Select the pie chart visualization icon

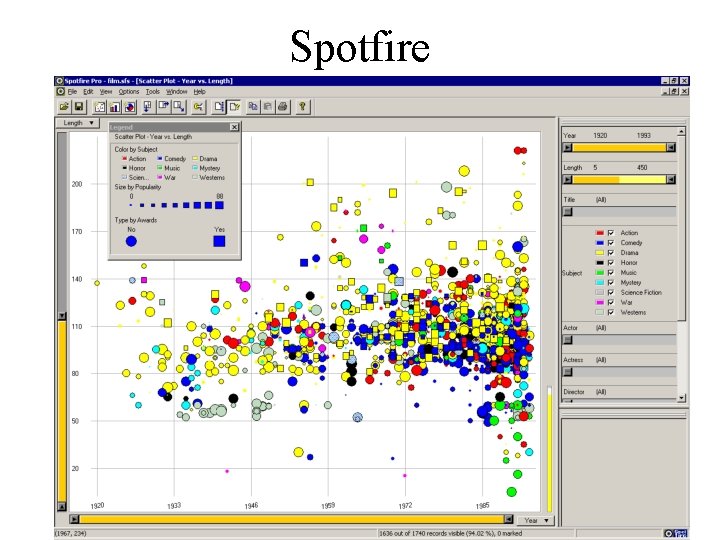point(130,107)
